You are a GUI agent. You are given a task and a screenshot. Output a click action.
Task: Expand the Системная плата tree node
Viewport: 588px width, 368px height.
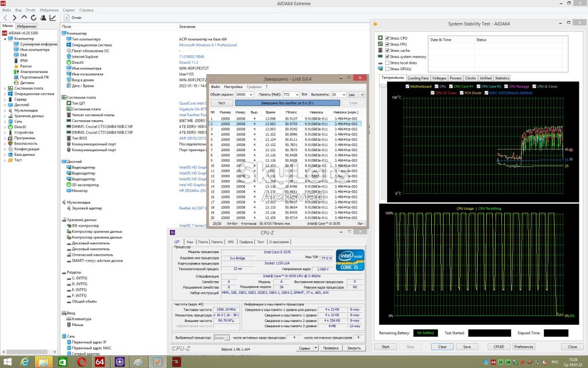[x=5, y=88]
